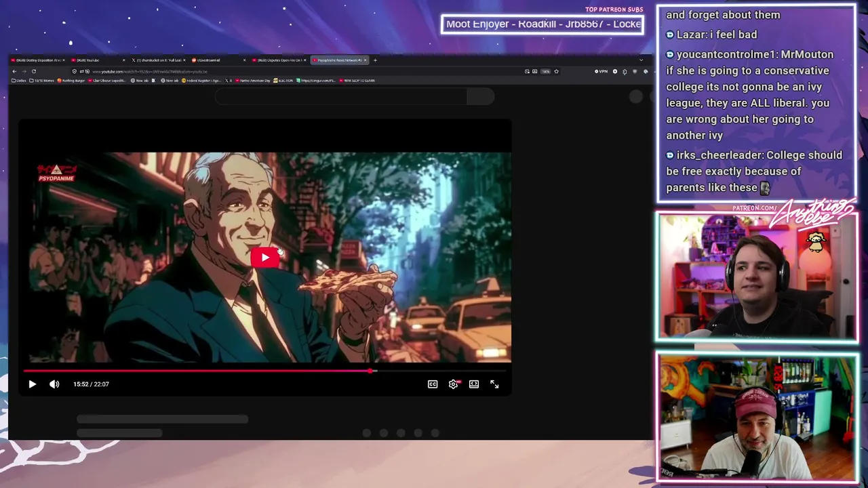Open the Nothing Burger bookmark
This screenshot has height=488, width=868.
tap(72, 81)
